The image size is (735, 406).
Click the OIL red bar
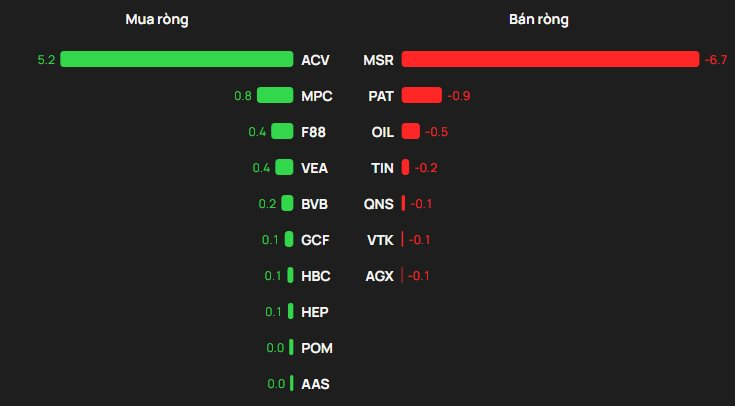(410, 131)
